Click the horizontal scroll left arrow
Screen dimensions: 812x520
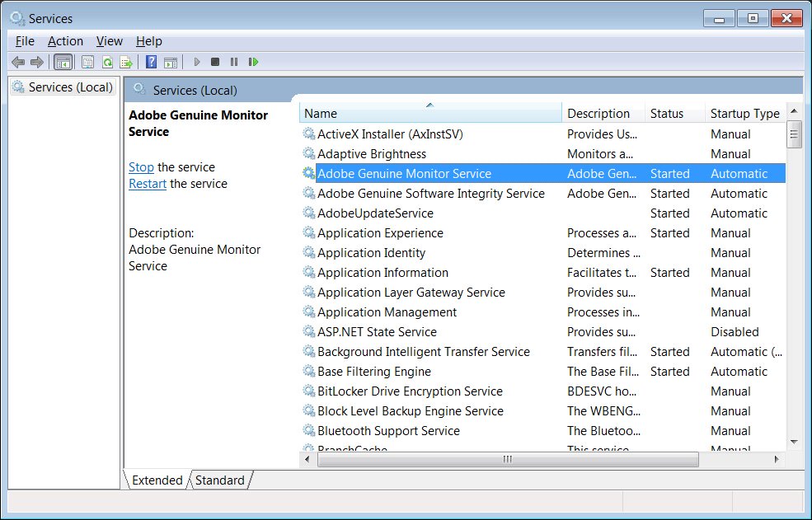coord(307,459)
